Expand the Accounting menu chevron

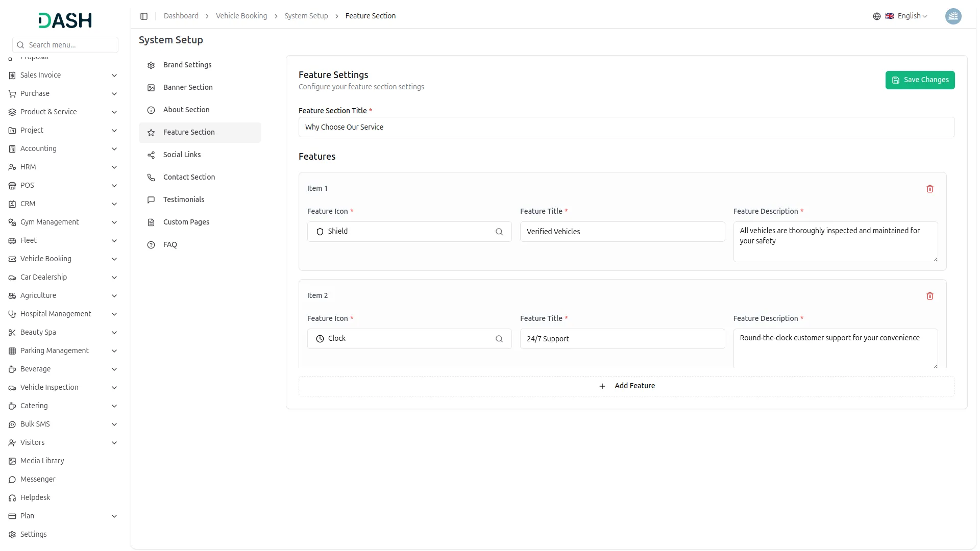pos(114,149)
